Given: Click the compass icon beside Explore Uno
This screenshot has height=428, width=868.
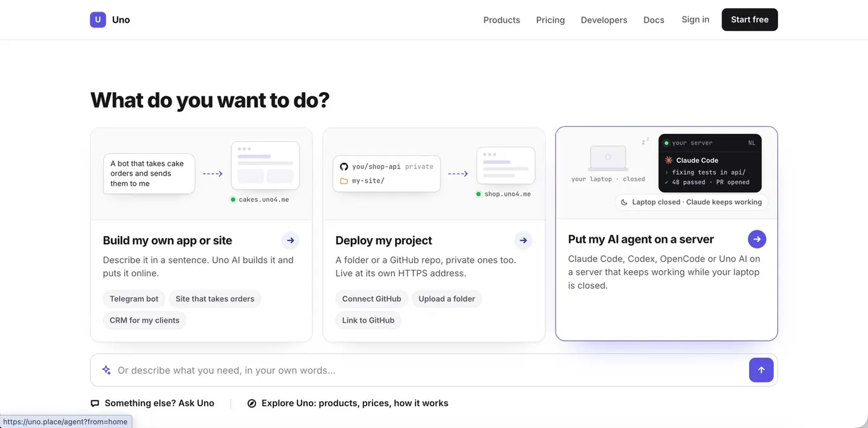Looking at the screenshot, I should pyautogui.click(x=252, y=403).
